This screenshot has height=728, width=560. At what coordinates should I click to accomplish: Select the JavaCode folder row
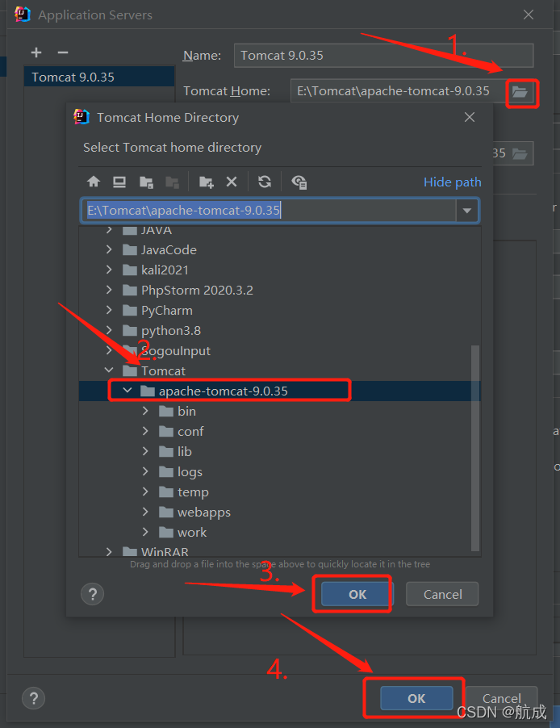[x=279, y=249]
